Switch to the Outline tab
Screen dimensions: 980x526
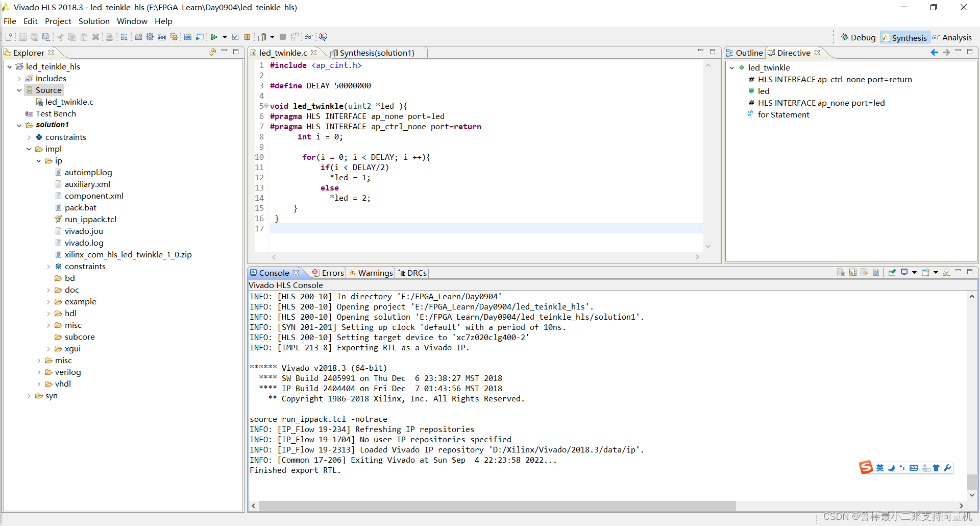[745, 53]
